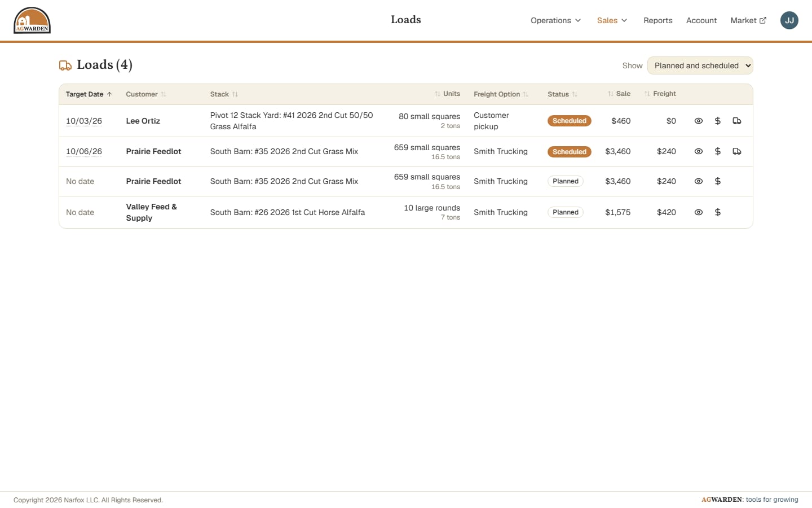View the Valley Feed & Supply load
Image resolution: width=812 pixels, height=508 pixels.
tap(698, 212)
